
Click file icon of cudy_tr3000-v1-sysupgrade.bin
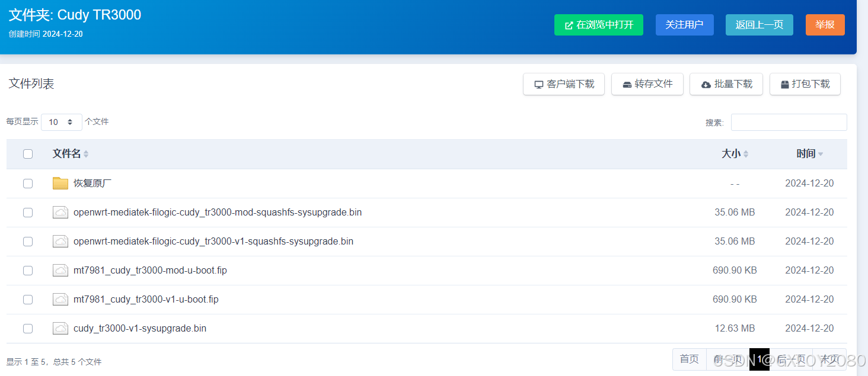[60, 329]
